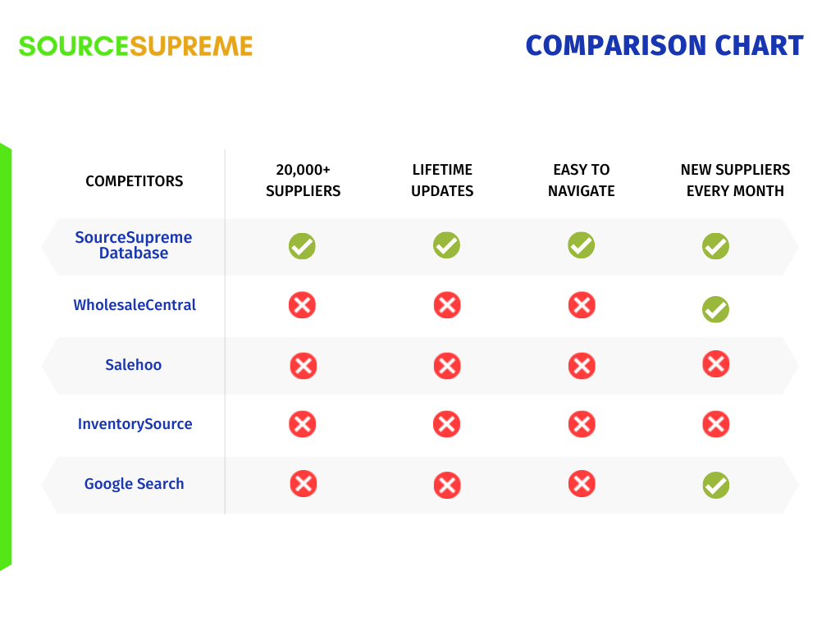Click Google Search's New Suppliers green checkmark
This screenshot has height=630, width=840.
[x=715, y=485]
